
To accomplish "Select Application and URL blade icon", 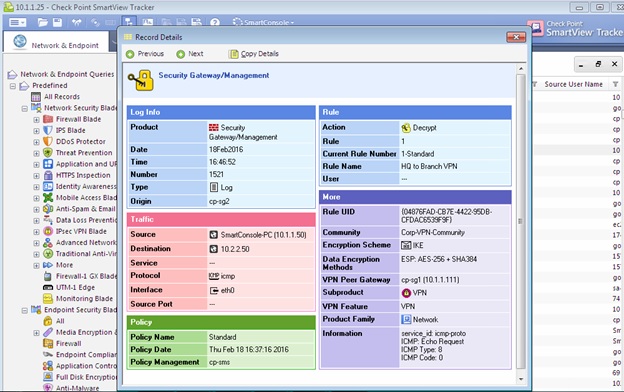I will (x=48, y=164).
